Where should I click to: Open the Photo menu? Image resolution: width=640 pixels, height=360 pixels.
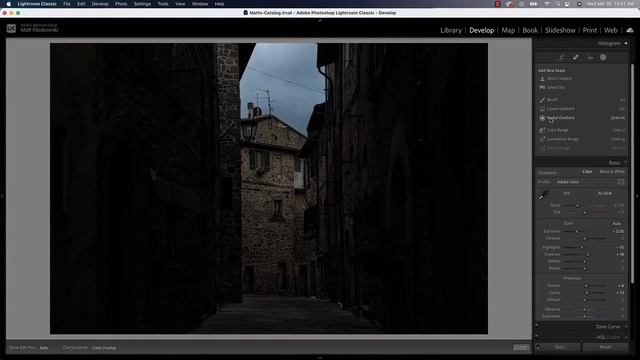[121, 4]
